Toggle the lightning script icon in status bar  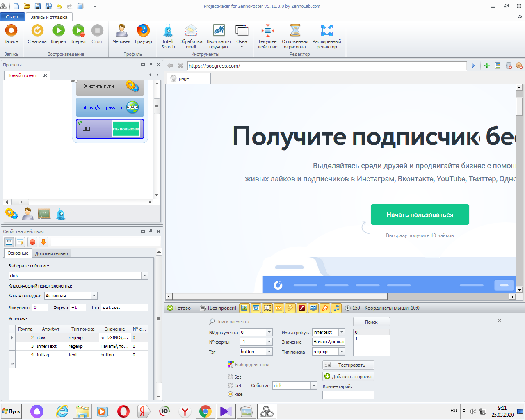290,308
